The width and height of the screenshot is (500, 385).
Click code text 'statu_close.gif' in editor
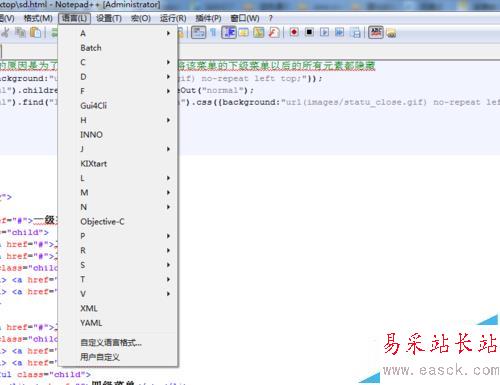[x=384, y=102]
